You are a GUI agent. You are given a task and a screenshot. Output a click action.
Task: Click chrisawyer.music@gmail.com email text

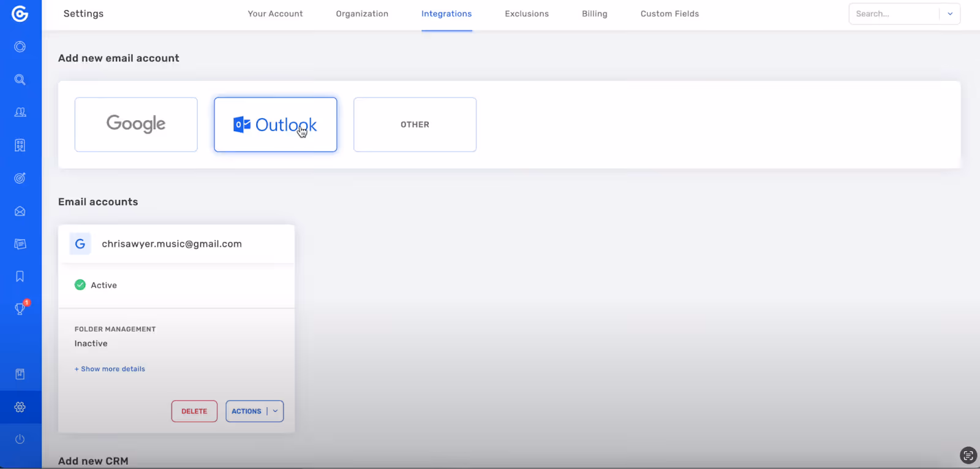(171, 244)
